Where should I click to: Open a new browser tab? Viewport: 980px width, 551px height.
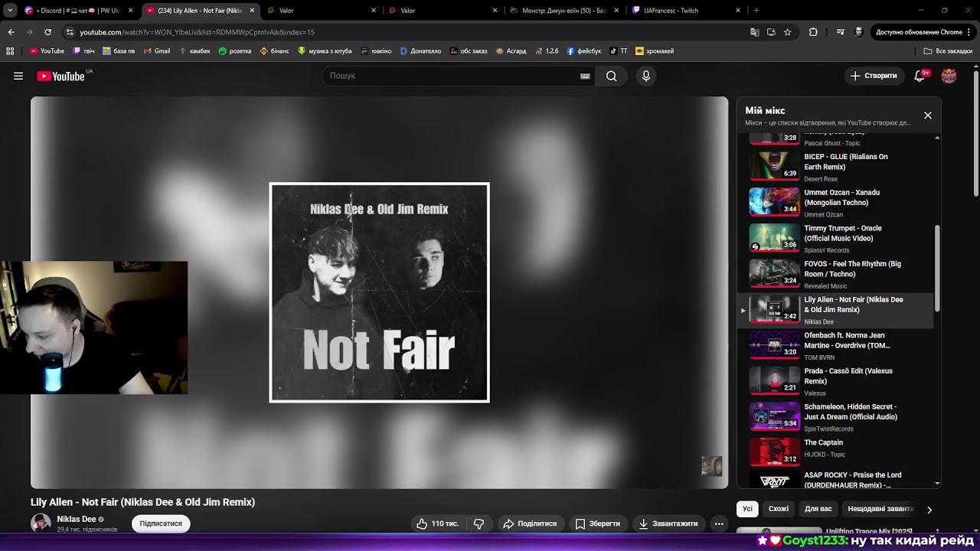[x=756, y=11]
